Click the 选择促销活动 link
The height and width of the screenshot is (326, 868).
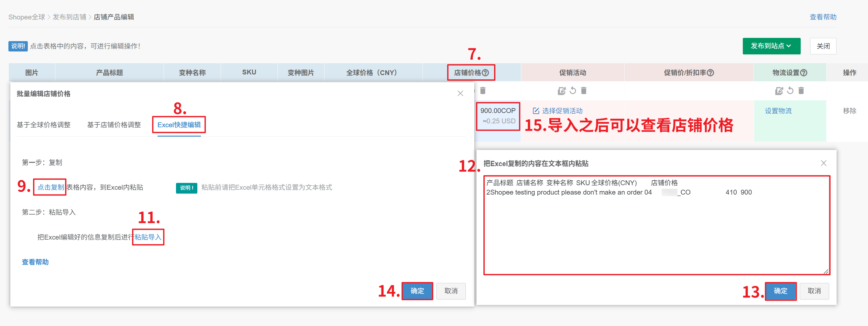(558, 111)
